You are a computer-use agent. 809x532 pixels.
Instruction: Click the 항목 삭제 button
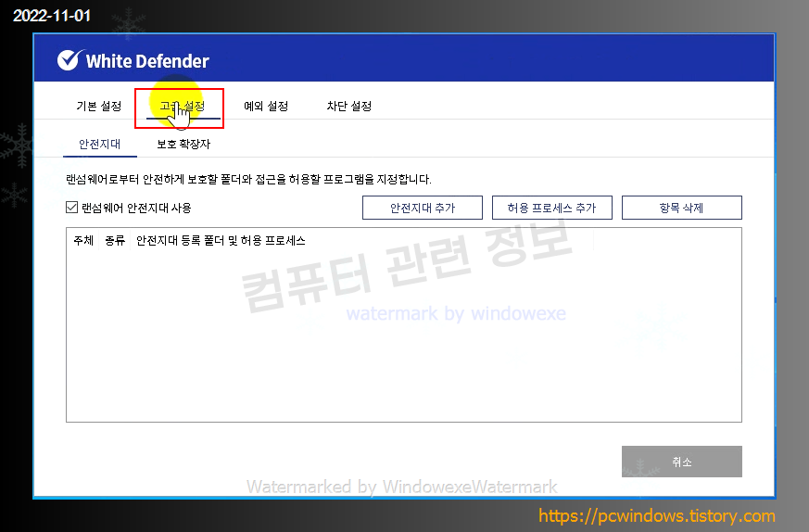(681, 208)
